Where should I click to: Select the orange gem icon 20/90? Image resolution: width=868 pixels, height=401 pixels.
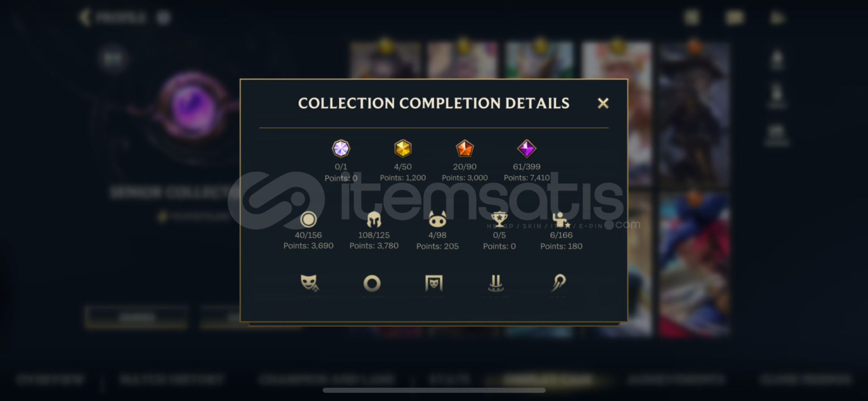point(465,148)
